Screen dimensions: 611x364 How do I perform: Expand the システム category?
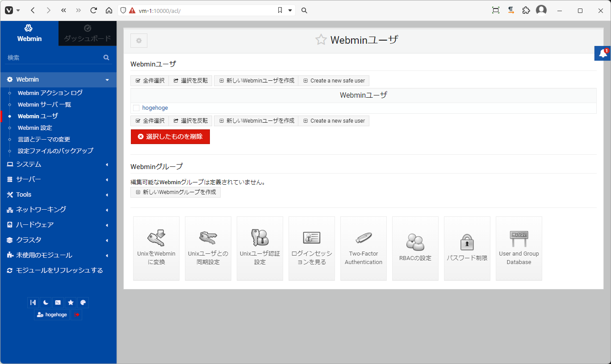tap(58, 164)
